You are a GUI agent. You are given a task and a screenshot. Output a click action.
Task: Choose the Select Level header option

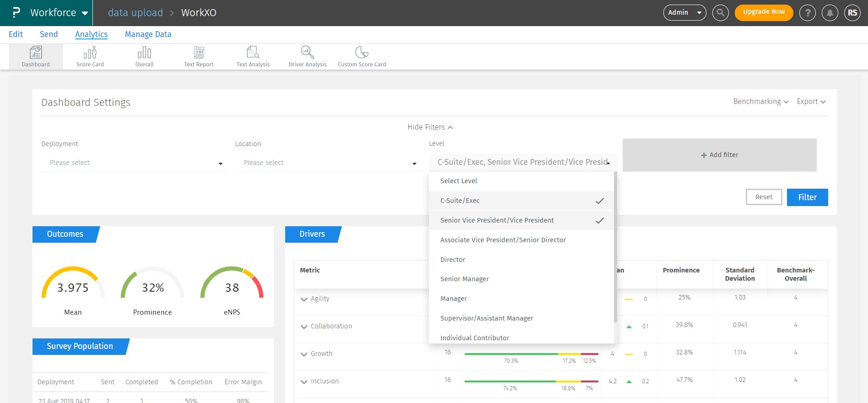coord(521,181)
